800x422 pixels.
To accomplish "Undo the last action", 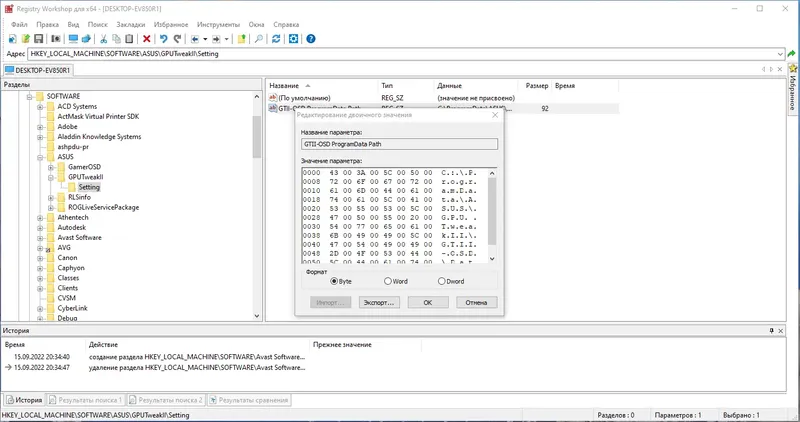I will (163, 39).
